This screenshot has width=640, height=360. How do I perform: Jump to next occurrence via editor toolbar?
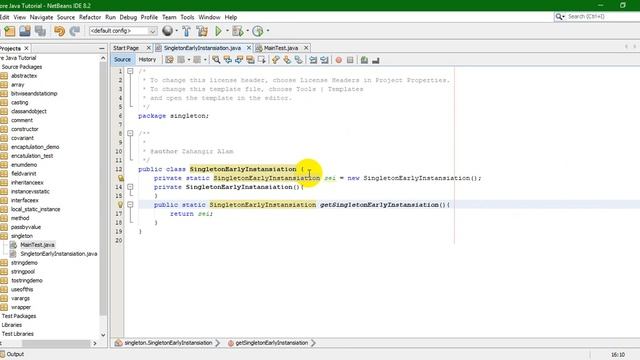(239, 60)
